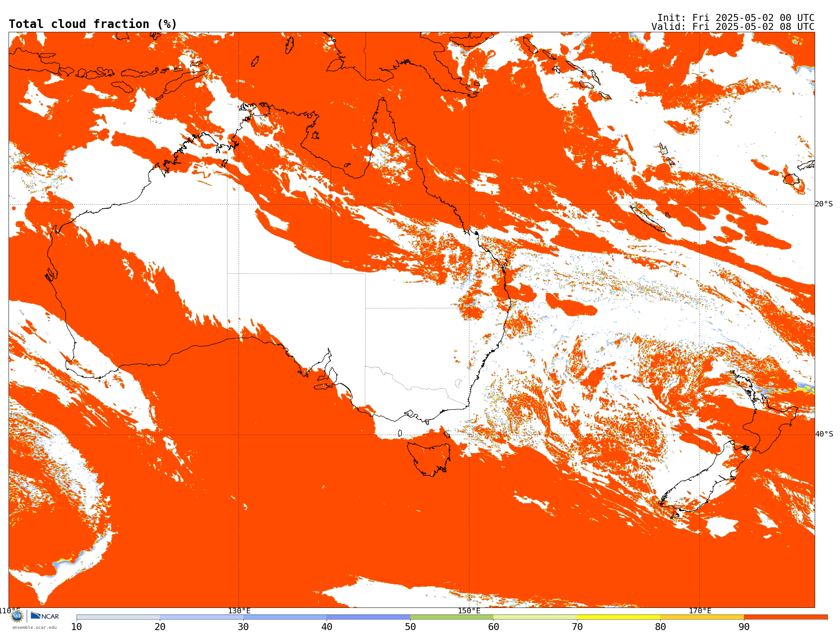Viewport: 840px width, 632px height.
Task: Click the green 50–60 colorbar segment
Action: click(x=452, y=617)
